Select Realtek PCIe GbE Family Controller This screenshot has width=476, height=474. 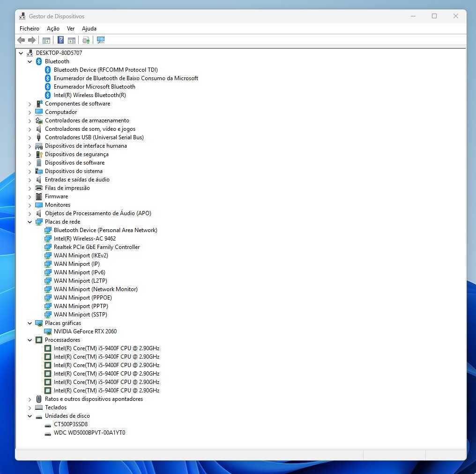tap(97, 247)
